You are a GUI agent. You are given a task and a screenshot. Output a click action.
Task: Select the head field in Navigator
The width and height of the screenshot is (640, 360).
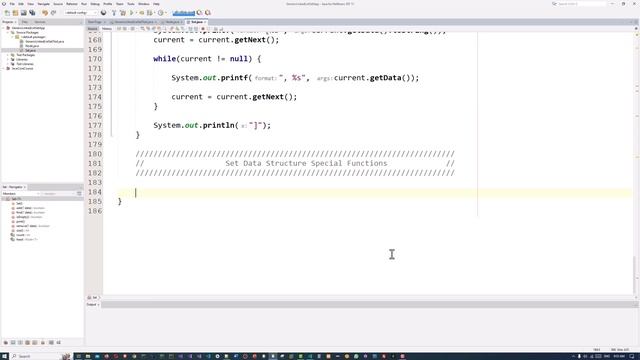[24, 239]
